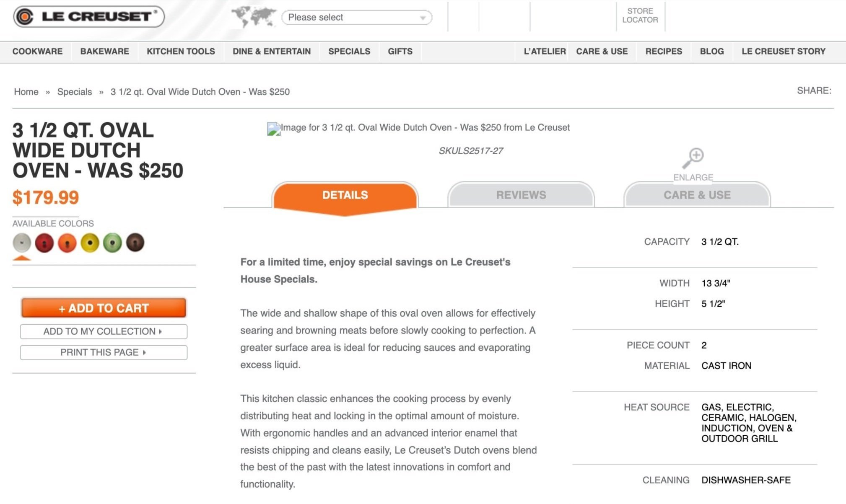Click the Specials breadcrumb link
This screenshot has width=846, height=504.
pyautogui.click(x=75, y=92)
